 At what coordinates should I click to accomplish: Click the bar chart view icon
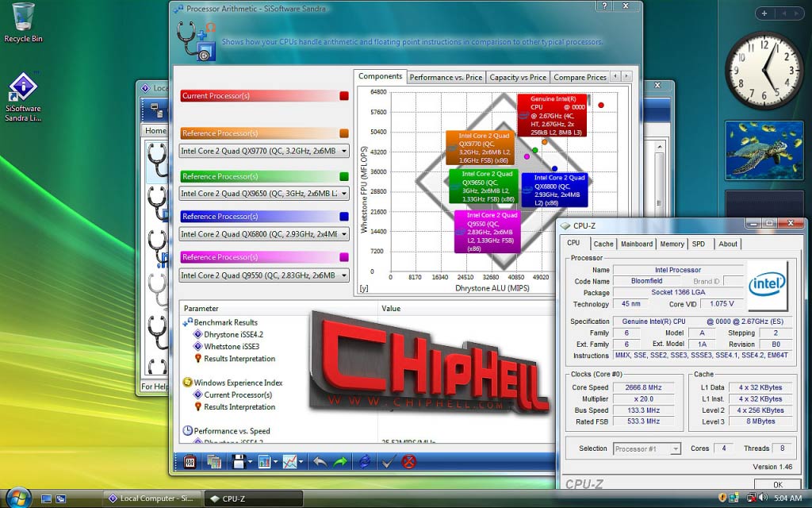(x=264, y=461)
